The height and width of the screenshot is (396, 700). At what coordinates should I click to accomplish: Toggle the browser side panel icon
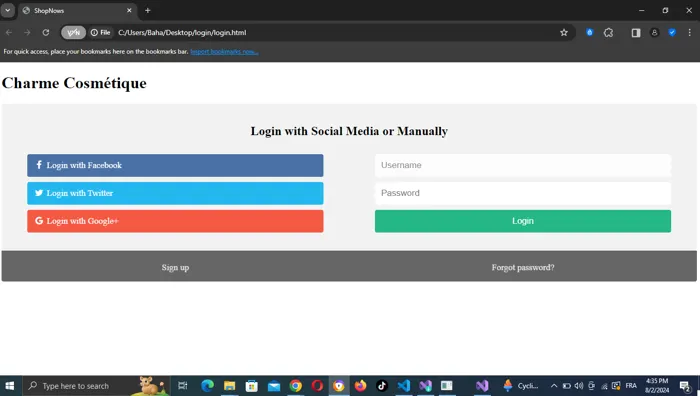636,33
